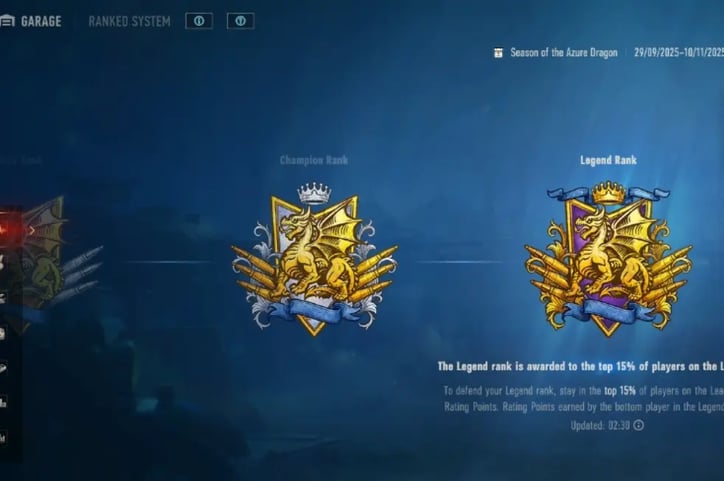This screenshot has height=481, width=724.
Task: Click the info icon next to Updated: 02:30
Action: (639, 425)
